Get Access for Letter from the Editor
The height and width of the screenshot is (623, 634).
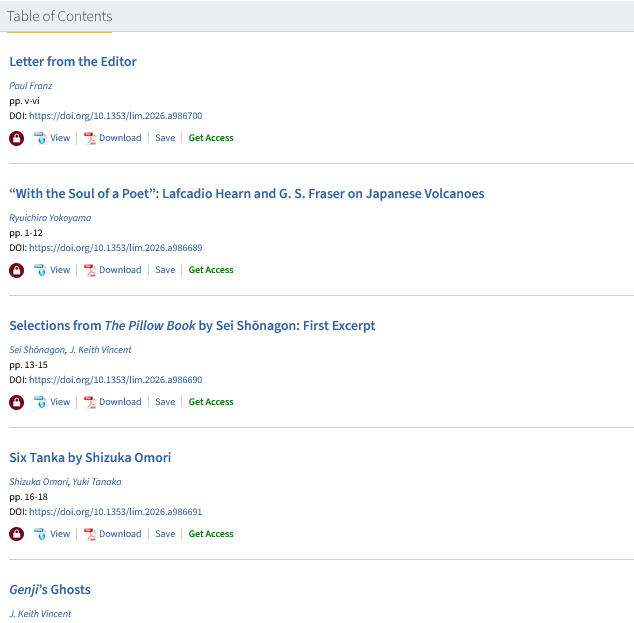click(211, 138)
